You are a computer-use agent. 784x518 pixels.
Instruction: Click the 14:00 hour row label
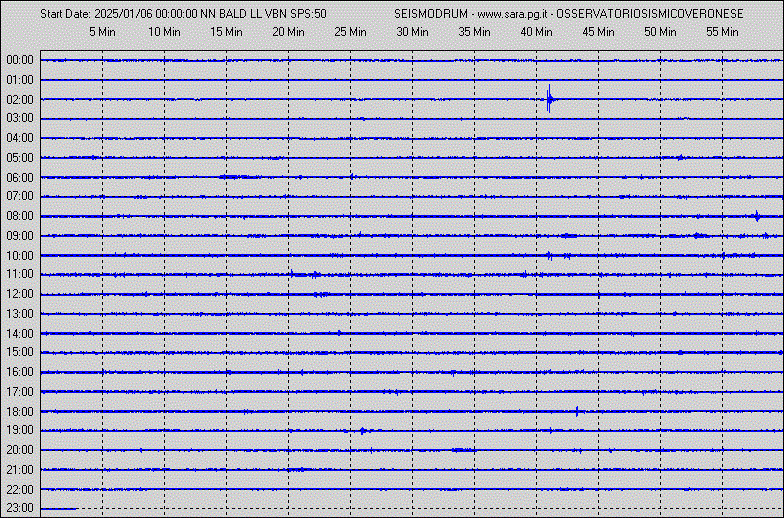click(20, 334)
